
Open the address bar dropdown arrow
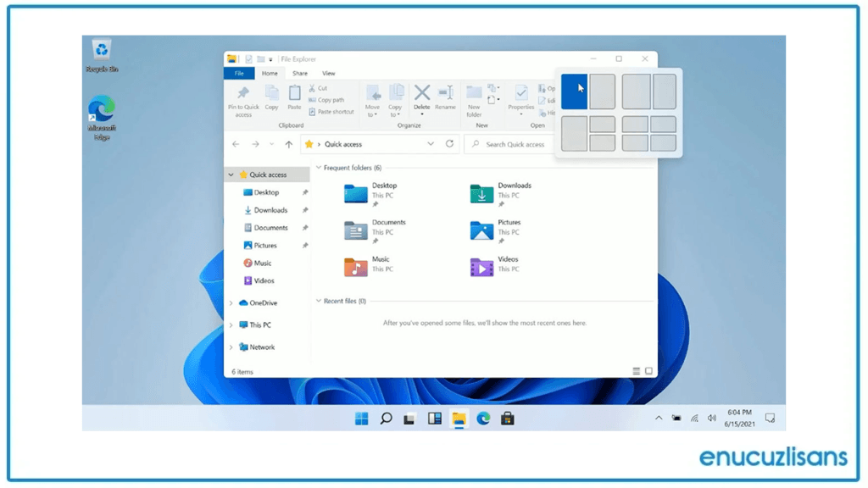tap(431, 144)
